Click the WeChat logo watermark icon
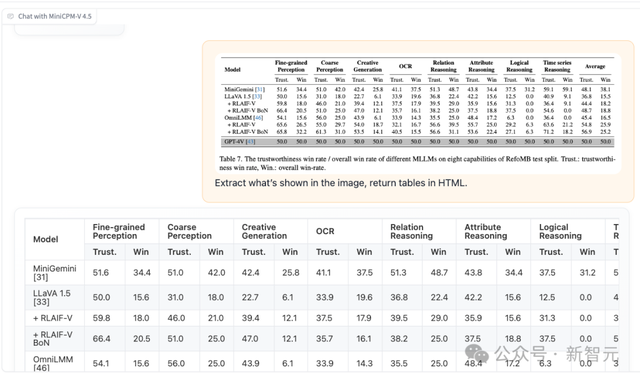This screenshot has height=380, width=640. coord(477,353)
